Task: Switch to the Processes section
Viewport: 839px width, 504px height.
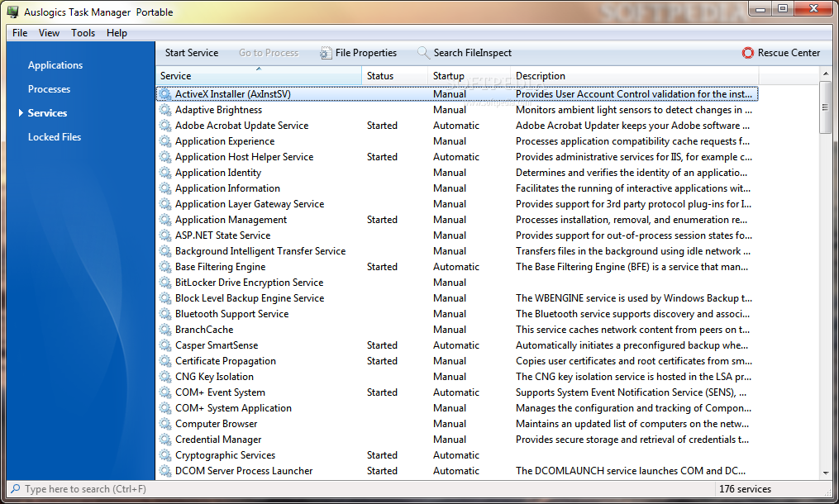Action: pos(49,89)
